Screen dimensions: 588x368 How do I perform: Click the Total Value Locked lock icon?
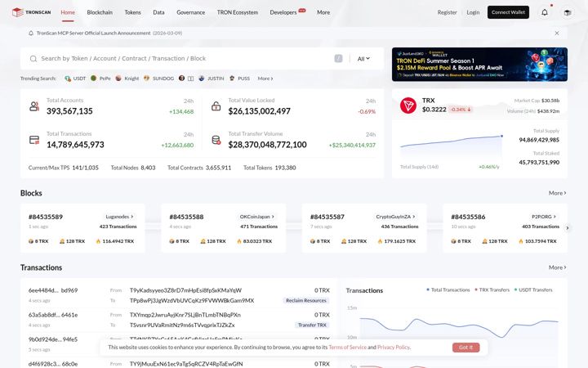coord(216,106)
